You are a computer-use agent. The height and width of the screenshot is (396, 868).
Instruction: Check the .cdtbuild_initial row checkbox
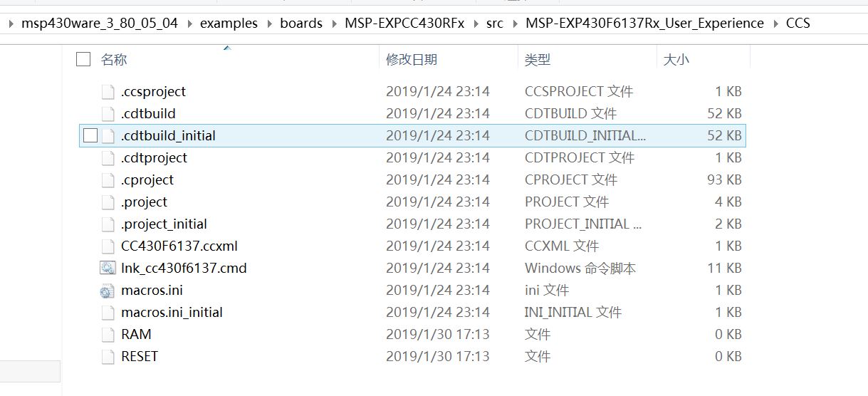point(90,135)
